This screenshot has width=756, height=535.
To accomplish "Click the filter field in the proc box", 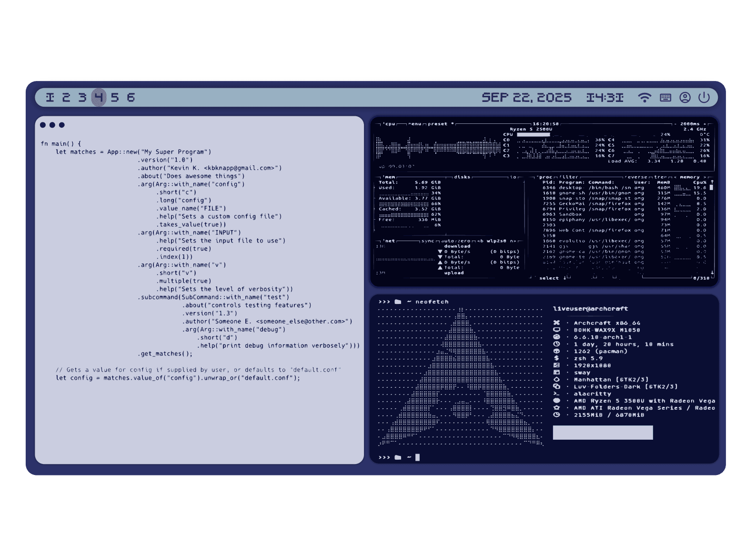I will [x=569, y=177].
